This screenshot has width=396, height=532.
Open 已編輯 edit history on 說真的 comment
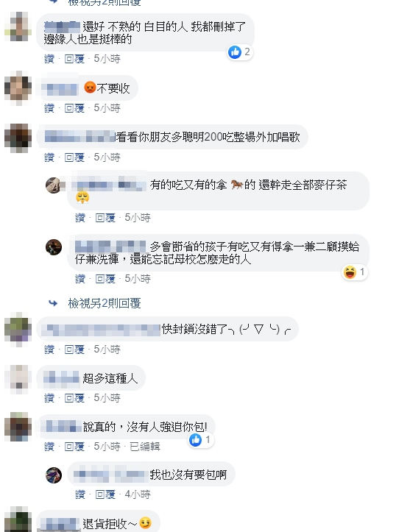click(x=145, y=447)
